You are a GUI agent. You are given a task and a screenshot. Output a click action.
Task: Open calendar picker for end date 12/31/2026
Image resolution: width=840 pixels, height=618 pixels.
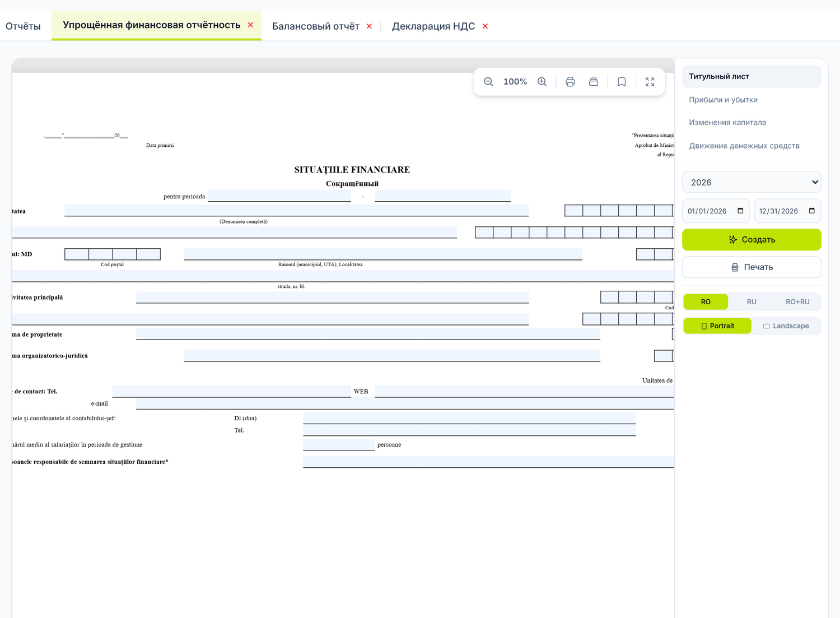point(811,211)
